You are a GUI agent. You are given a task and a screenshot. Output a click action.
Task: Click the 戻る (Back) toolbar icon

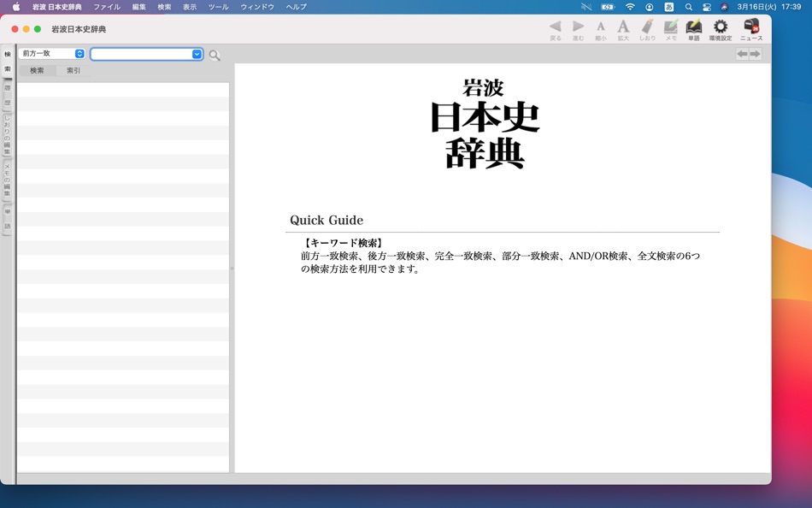point(555,30)
